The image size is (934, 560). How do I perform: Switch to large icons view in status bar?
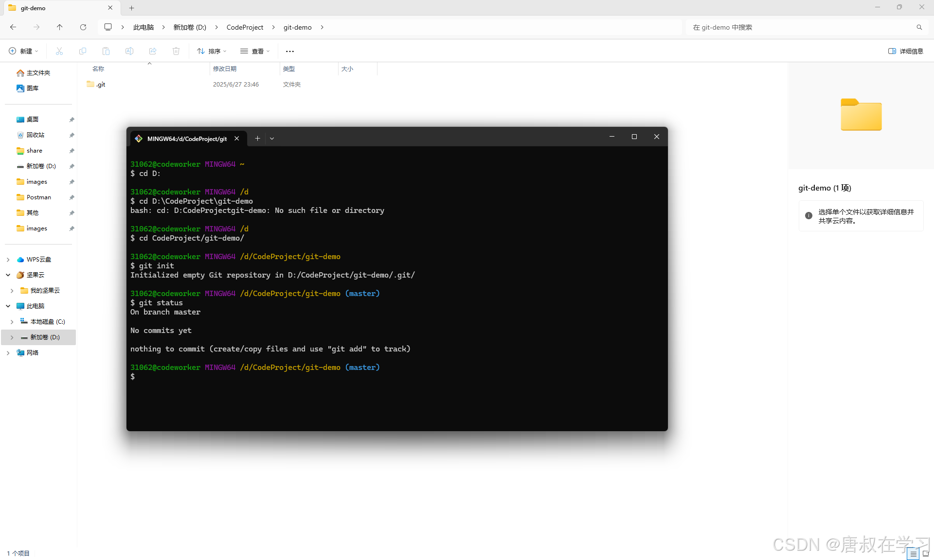pos(925,554)
